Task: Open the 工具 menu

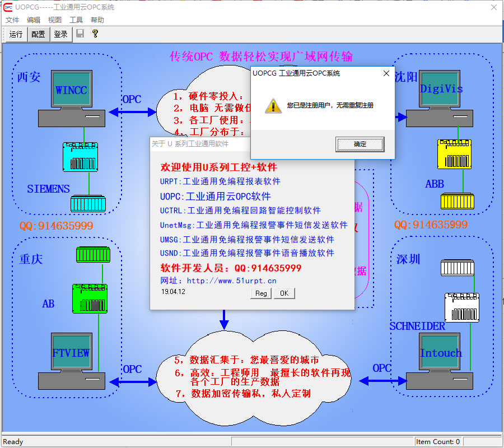Action: [x=76, y=20]
